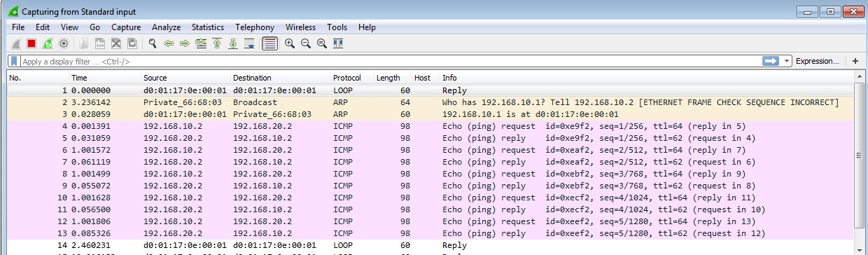
Task: Jump to last packet icon
Action: point(234,43)
